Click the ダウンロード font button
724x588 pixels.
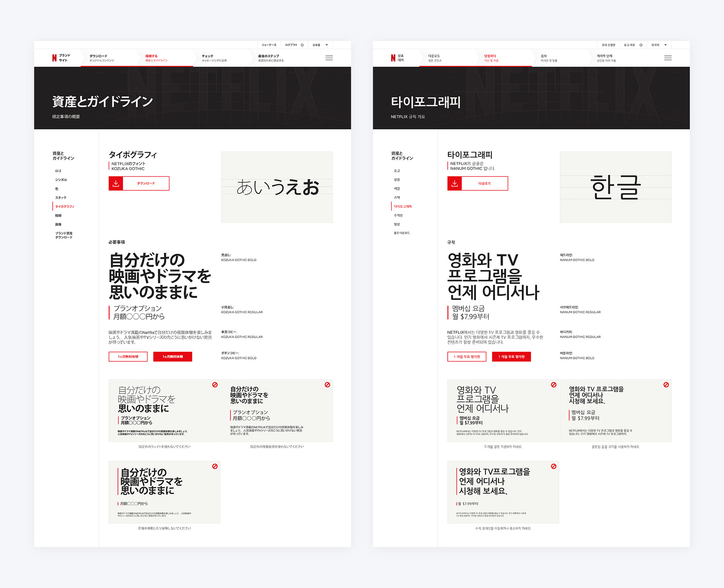(x=139, y=183)
